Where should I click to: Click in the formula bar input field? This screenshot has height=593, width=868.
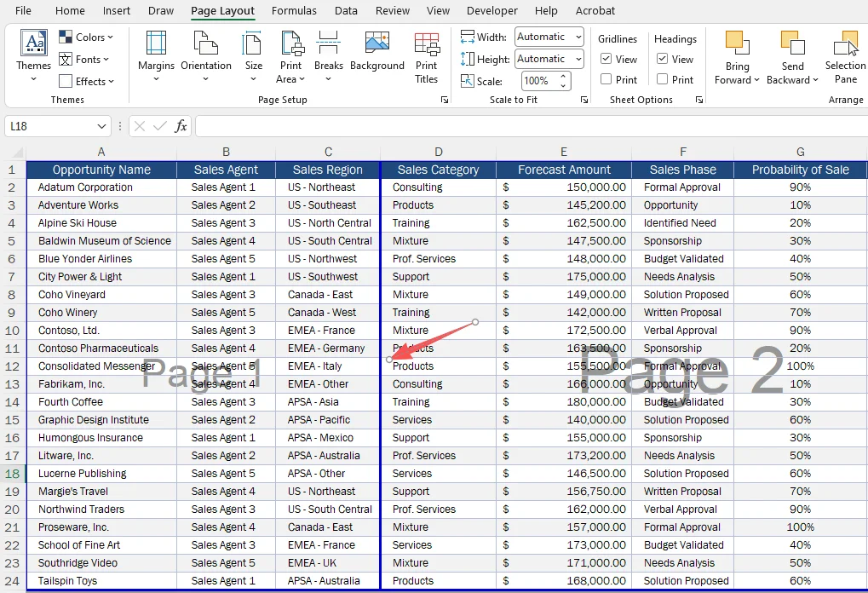click(x=532, y=126)
